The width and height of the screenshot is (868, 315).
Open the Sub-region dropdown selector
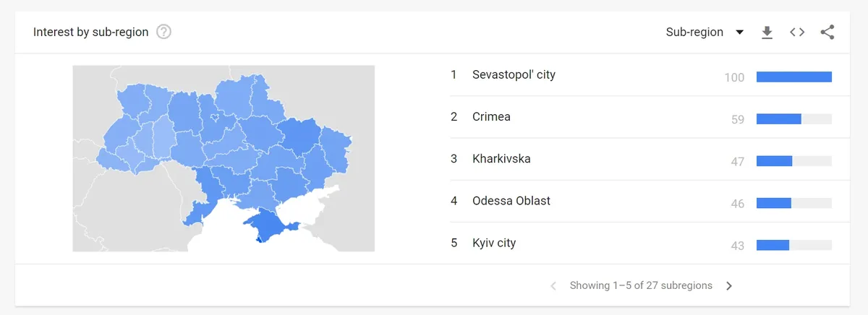coord(705,33)
